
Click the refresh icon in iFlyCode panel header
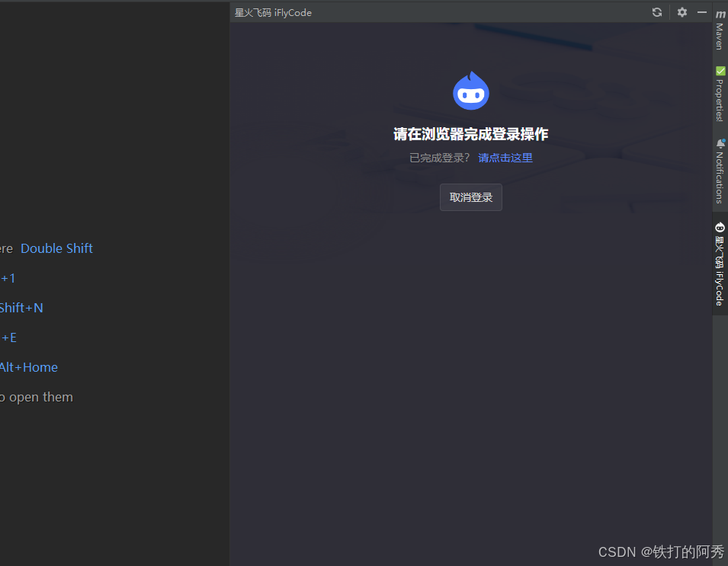pyautogui.click(x=656, y=12)
